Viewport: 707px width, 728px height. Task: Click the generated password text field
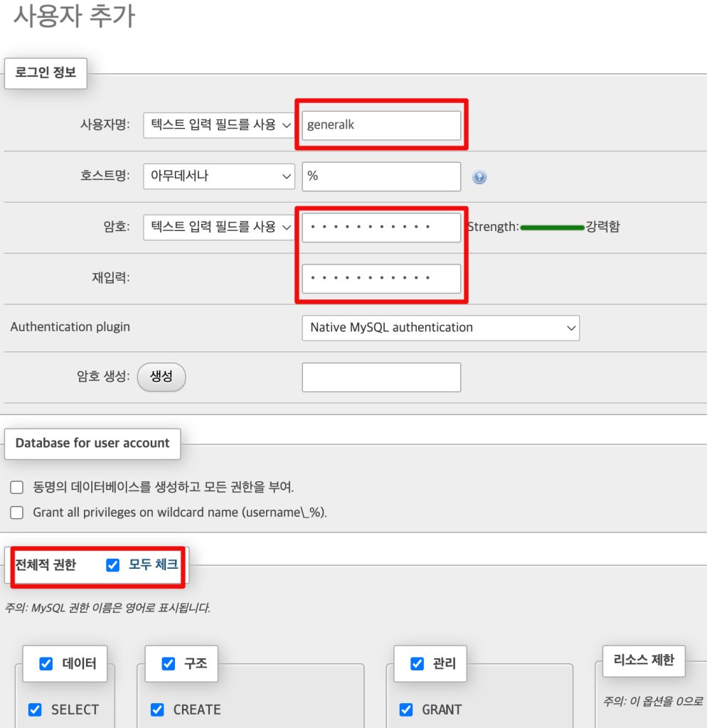pos(381,377)
